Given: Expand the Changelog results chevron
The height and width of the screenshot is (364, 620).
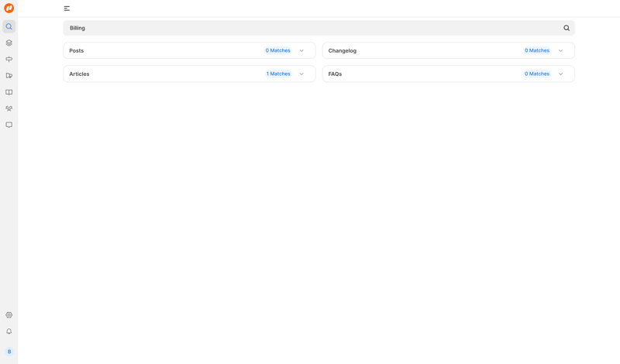Looking at the screenshot, I should tap(560, 50).
